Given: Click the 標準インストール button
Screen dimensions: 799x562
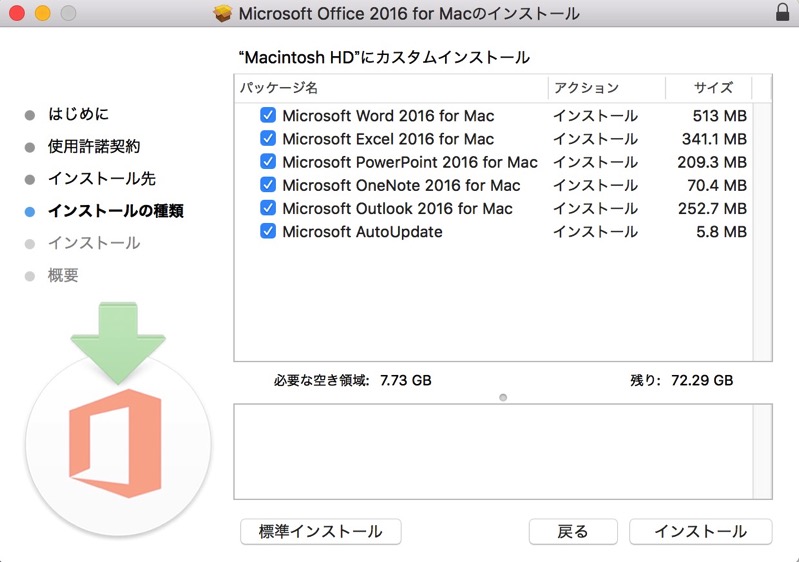Looking at the screenshot, I should click(x=321, y=531).
